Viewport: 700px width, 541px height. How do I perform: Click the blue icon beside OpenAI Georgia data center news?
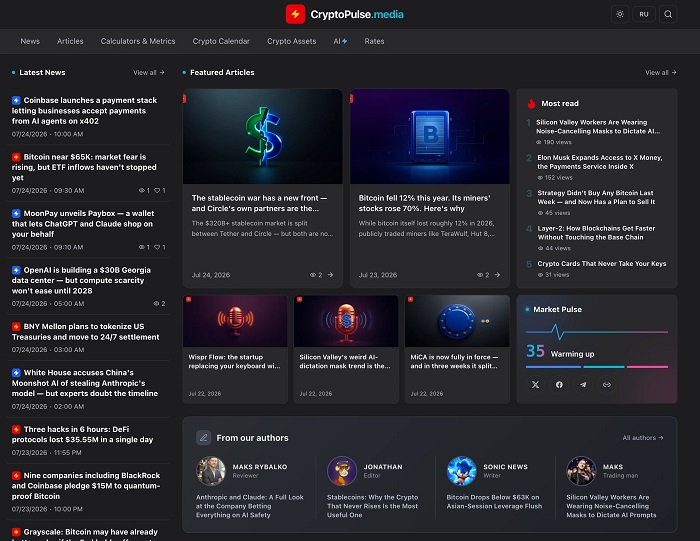click(x=16, y=270)
